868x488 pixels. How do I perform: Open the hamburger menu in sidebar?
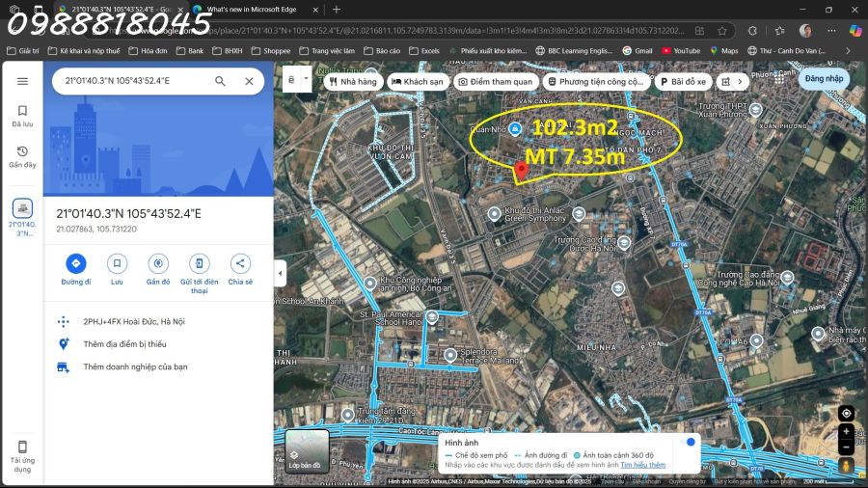pos(22,82)
